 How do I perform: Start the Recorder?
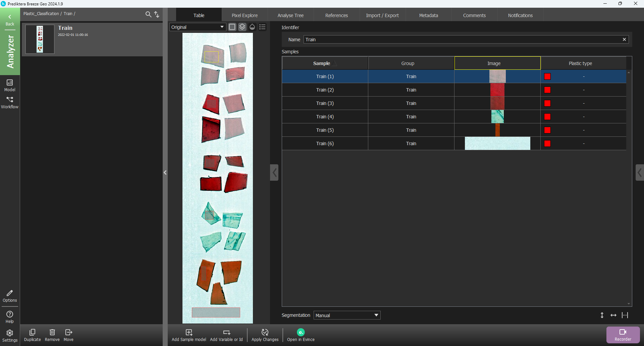click(x=623, y=335)
